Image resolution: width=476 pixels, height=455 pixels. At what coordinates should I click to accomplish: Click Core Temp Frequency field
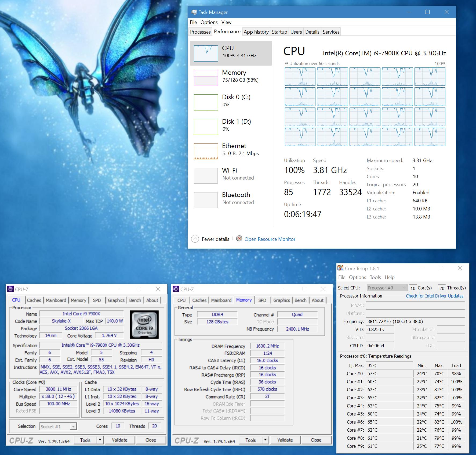416,321
